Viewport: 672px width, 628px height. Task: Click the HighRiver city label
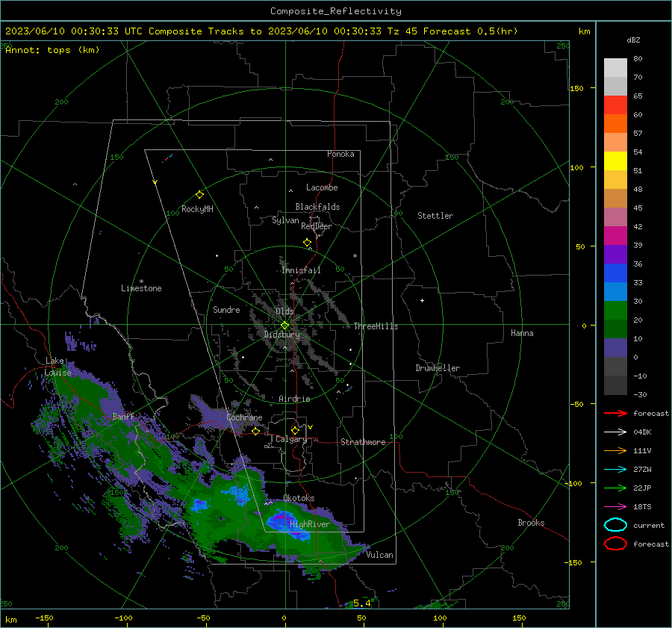pyautogui.click(x=310, y=524)
